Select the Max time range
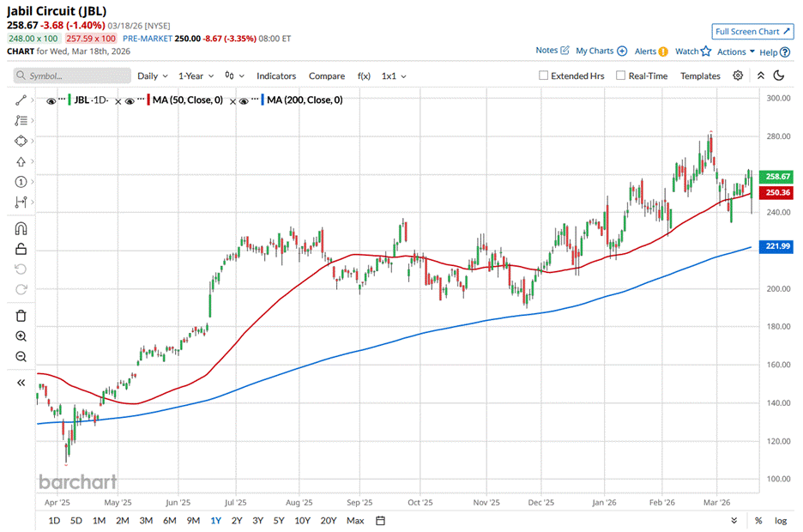Screen dimensions: 803x532 (355, 521)
